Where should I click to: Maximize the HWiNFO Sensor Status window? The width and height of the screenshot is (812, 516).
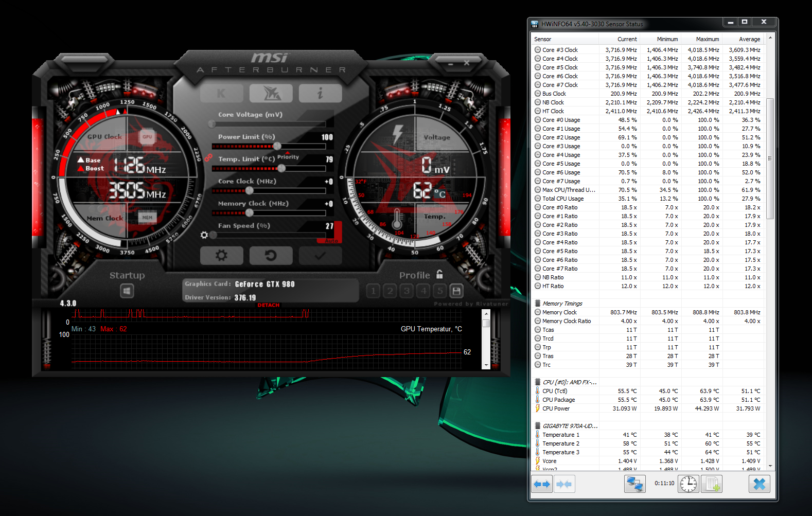[744, 22]
